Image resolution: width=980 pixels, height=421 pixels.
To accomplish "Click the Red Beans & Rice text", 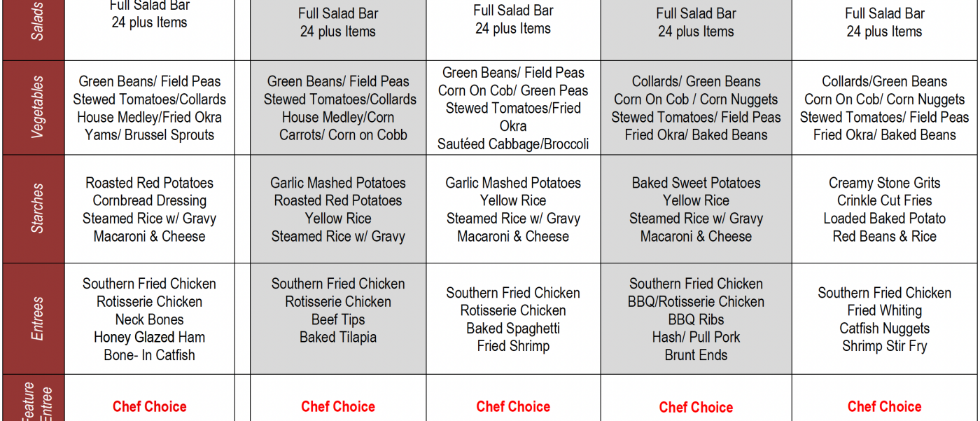I will [884, 236].
